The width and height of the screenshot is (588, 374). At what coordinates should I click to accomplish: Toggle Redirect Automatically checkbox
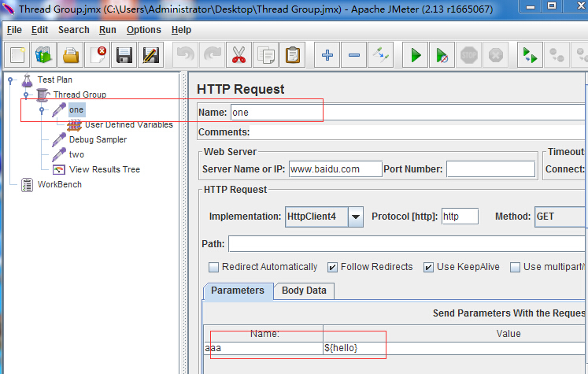[x=214, y=267]
